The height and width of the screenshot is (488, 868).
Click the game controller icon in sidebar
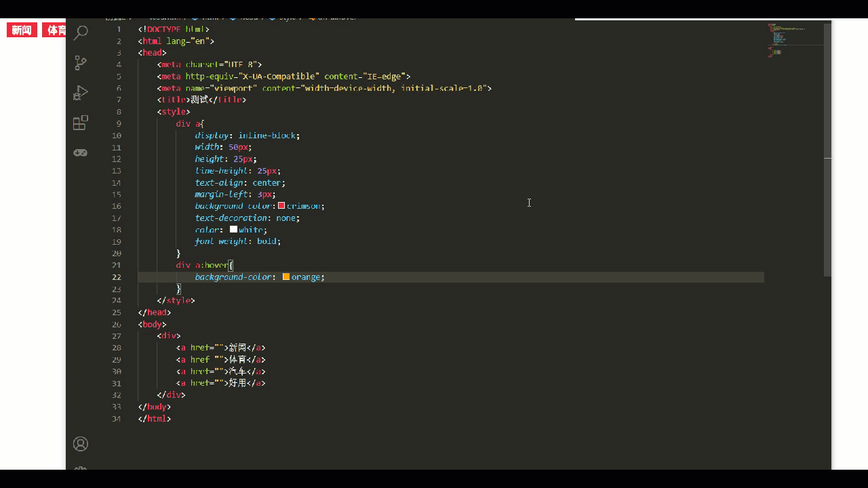click(81, 152)
